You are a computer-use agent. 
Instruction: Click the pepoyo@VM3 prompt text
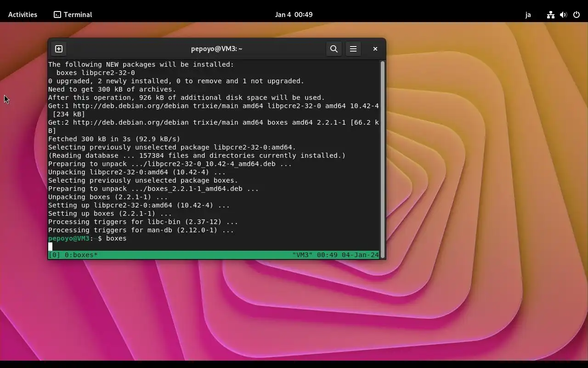click(x=69, y=238)
